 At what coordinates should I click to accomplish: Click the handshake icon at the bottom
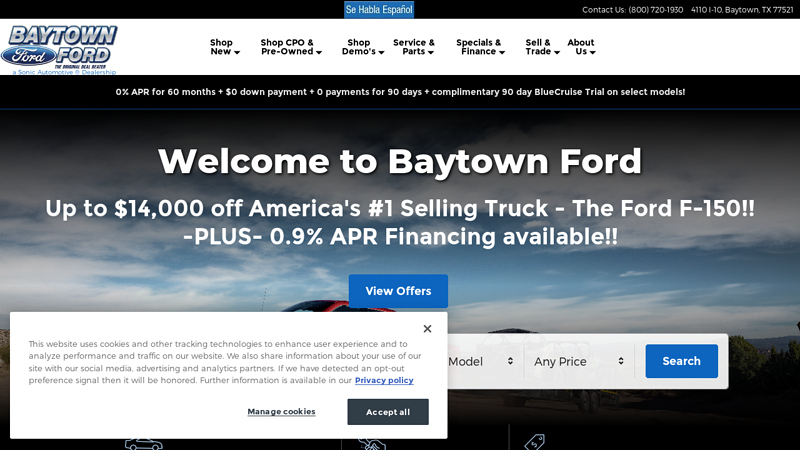click(x=372, y=443)
